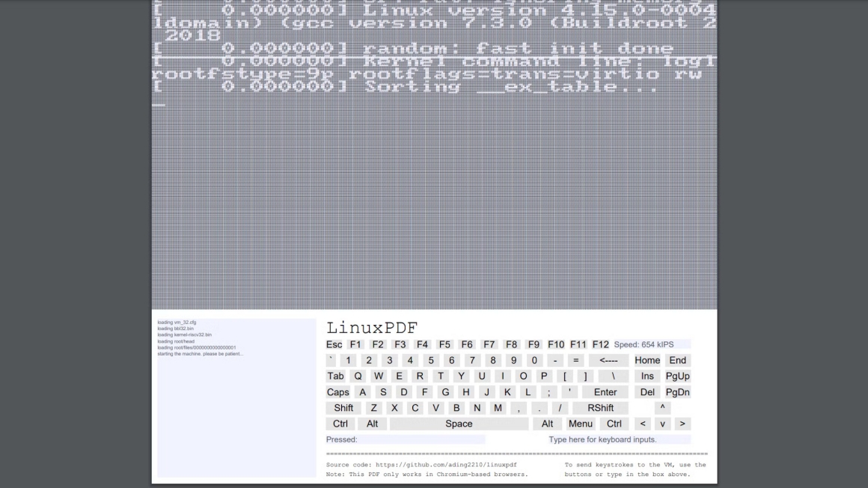Click the number 1 key
Image resolution: width=868 pixels, height=488 pixels.
(348, 360)
